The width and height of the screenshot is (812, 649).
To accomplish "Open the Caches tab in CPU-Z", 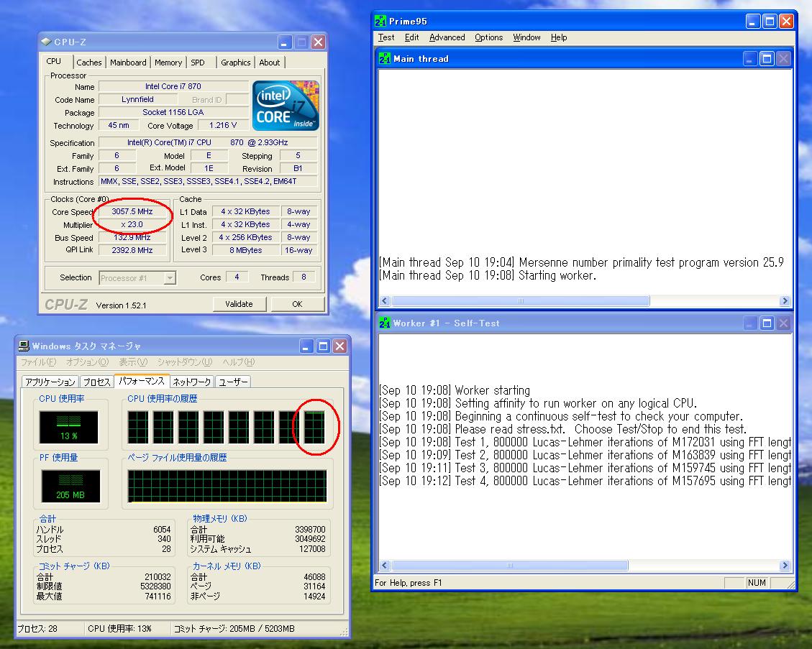I will 89,62.
